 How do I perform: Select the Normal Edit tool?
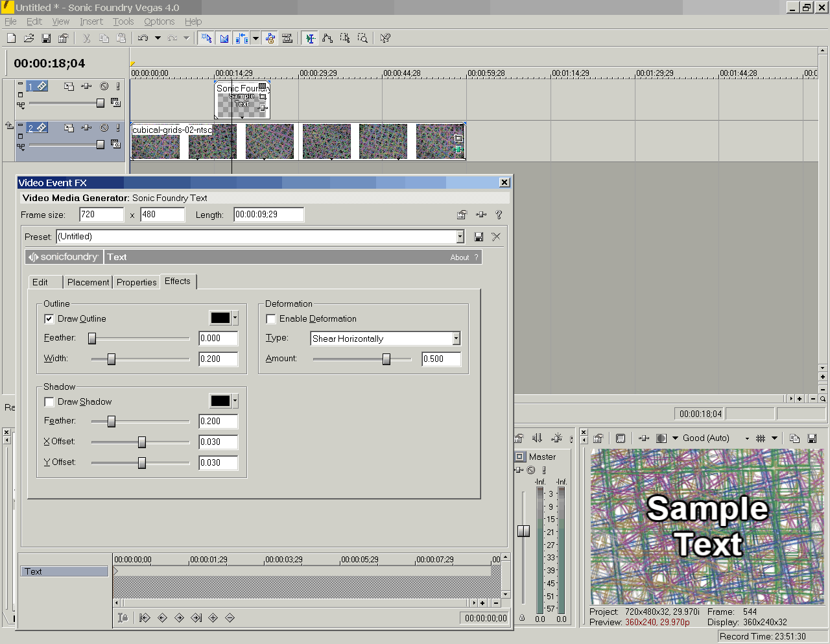click(311, 38)
